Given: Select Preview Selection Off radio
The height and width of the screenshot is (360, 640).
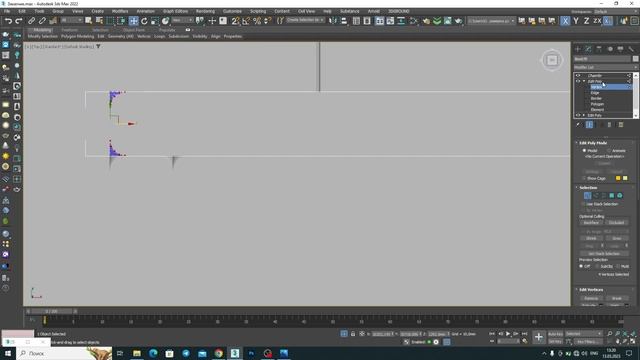Looking at the screenshot, I should 581,266.
